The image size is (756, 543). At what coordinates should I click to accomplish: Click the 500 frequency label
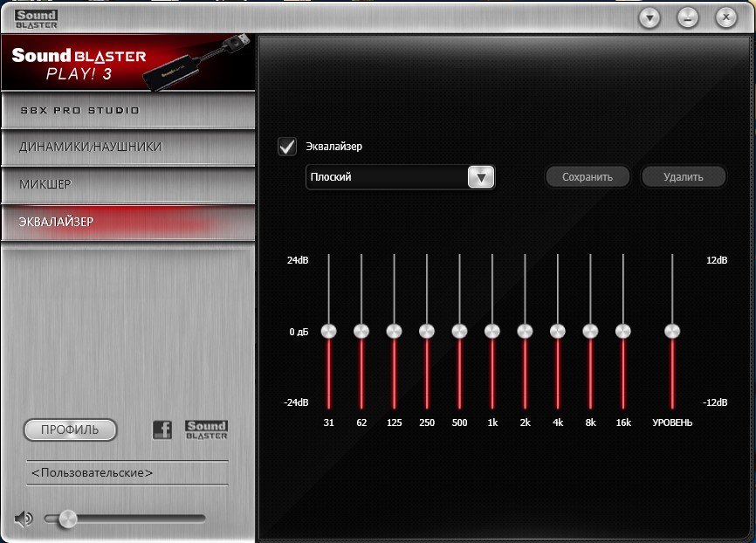tap(459, 423)
